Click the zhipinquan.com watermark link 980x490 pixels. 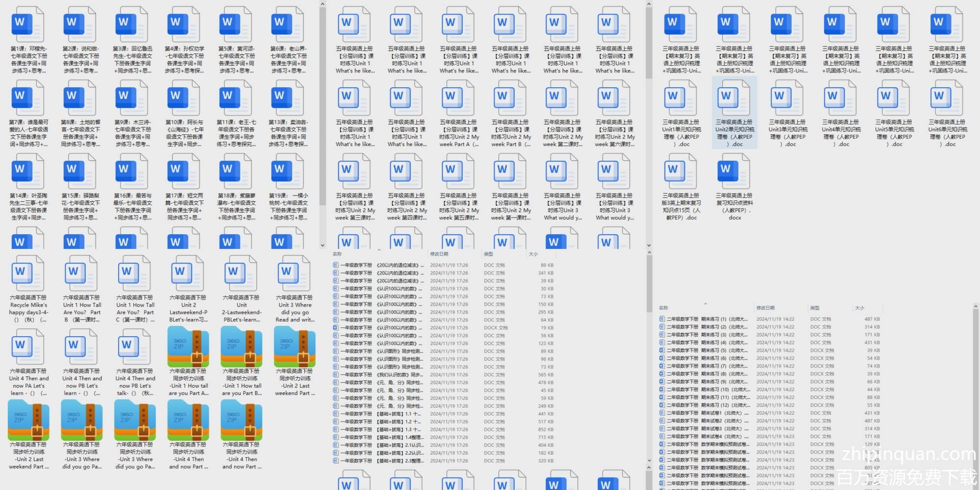[909, 455]
